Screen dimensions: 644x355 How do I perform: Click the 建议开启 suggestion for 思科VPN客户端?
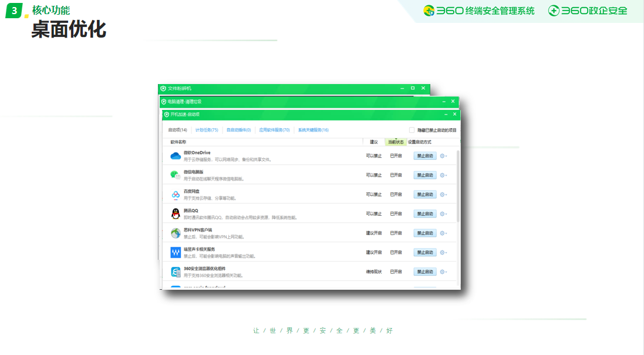(374, 233)
